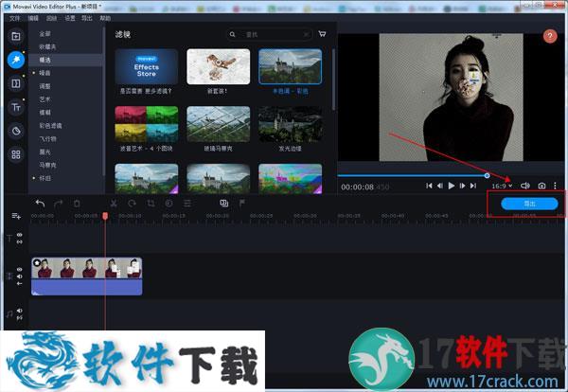
Task: Click the blue 导出 export button
Action: pyautogui.click(x=529, y=204)
